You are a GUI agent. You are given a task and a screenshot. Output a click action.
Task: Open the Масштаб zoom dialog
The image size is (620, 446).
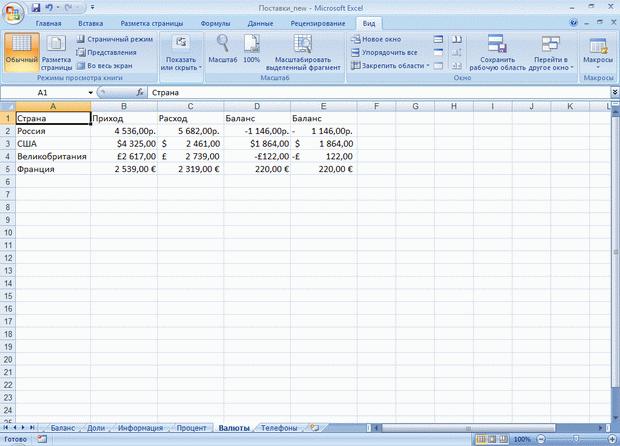(x=223, y=49)
